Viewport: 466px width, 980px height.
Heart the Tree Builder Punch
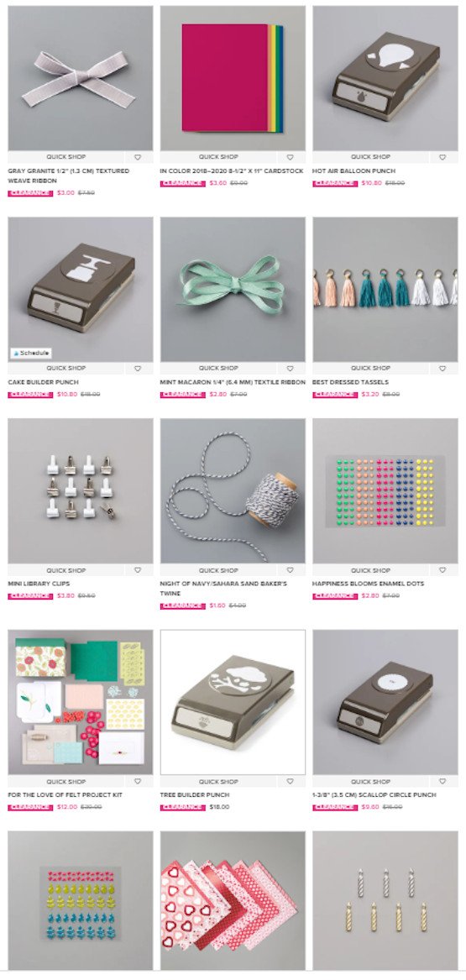coord(290,781)
